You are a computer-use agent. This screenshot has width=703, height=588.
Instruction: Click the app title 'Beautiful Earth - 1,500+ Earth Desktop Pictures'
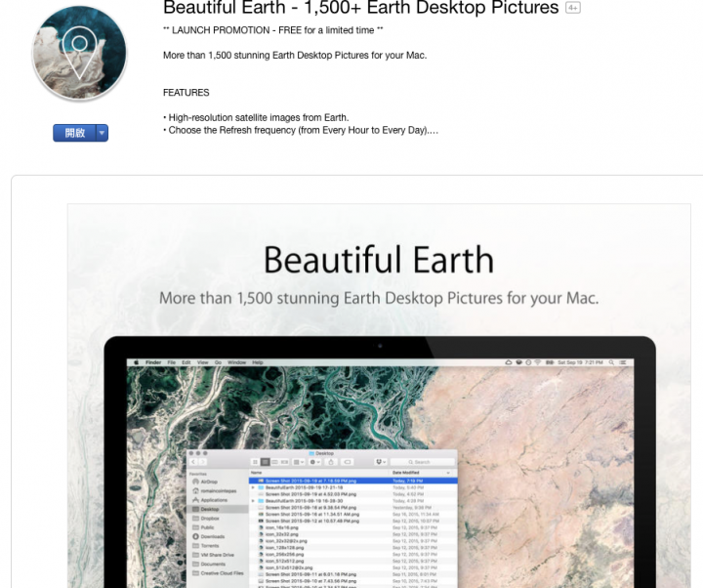pyautogui.click(x=361, y=7)
